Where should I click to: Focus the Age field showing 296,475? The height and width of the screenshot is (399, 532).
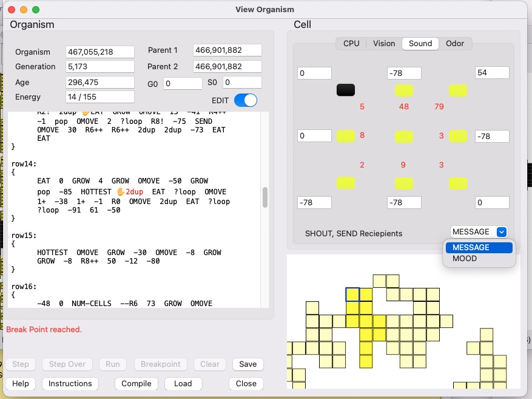[x=100, y=82]
